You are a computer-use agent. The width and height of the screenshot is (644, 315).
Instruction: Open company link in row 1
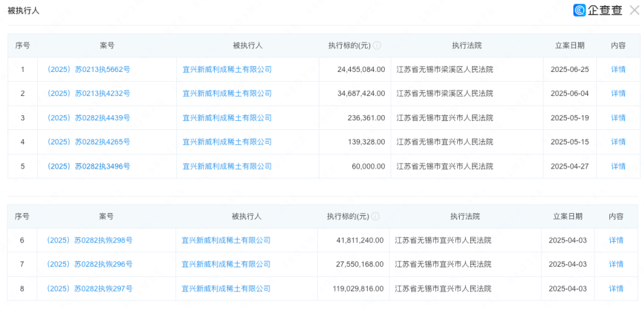(x=227, y=69)
